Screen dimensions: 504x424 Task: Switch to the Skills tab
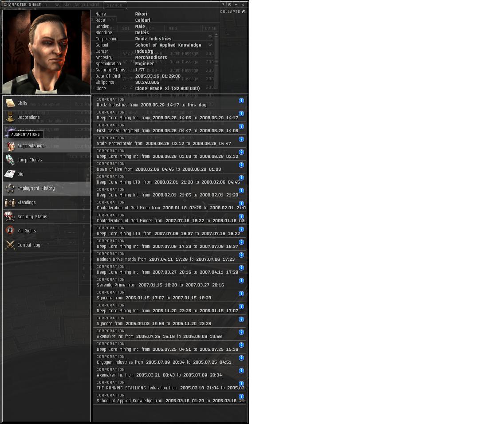coord(47,103)
